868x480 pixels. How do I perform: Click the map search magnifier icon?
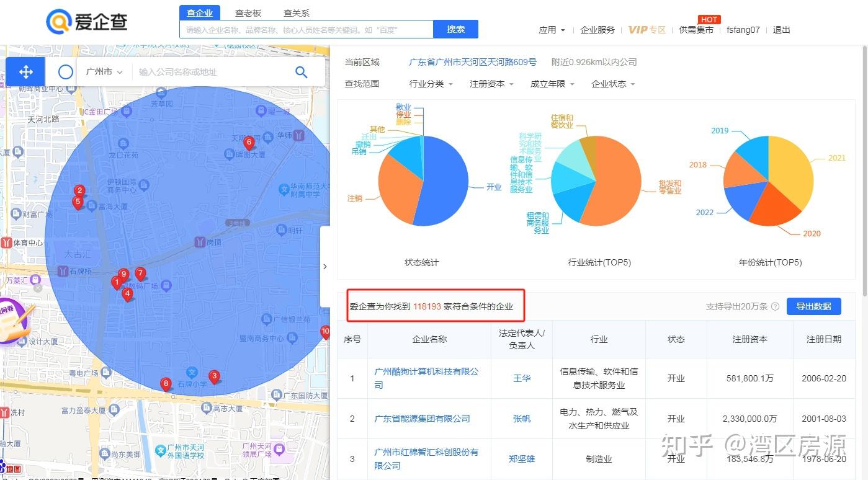302,72
